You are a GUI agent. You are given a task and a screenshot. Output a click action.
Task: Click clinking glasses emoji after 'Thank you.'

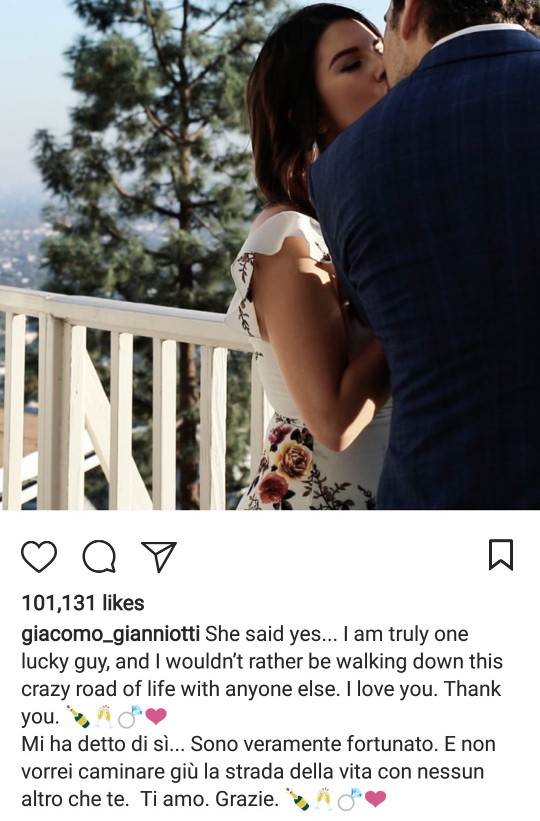point(104,716)
